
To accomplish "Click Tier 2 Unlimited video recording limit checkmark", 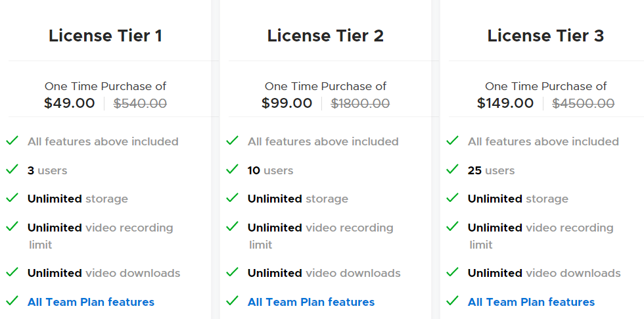I will point(233,226).
